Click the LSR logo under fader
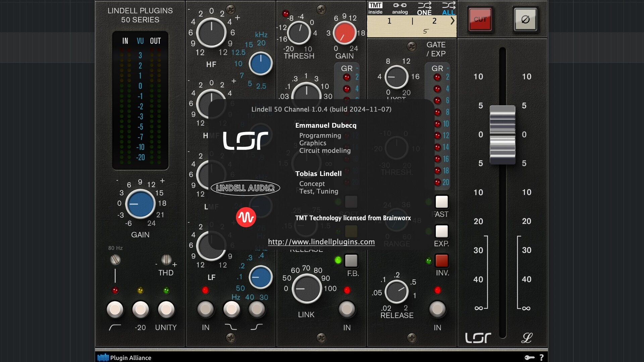 point(478,338)
